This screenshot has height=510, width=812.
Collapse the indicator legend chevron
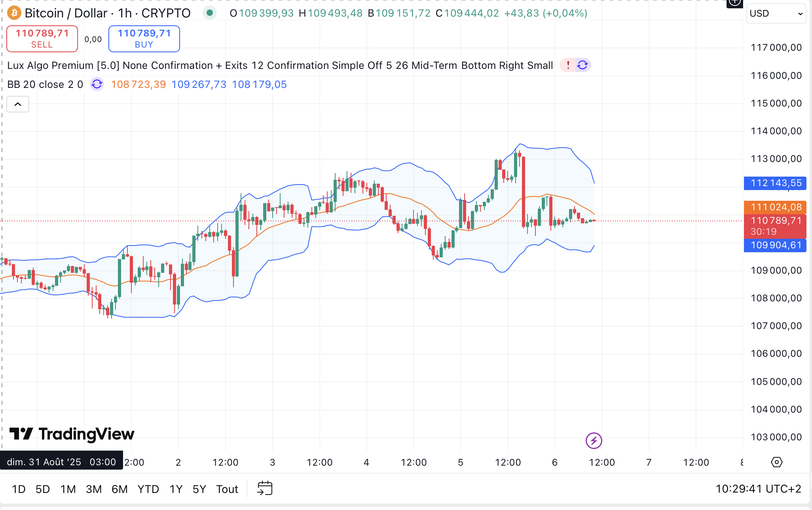(x=18, y=104)
